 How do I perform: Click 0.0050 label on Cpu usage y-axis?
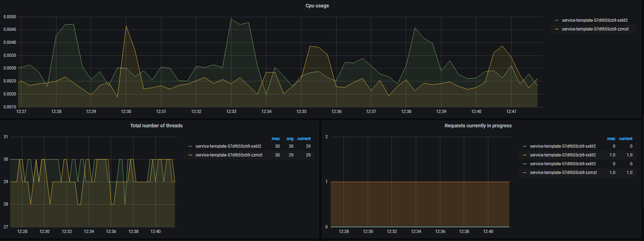(x=10, y=17)
